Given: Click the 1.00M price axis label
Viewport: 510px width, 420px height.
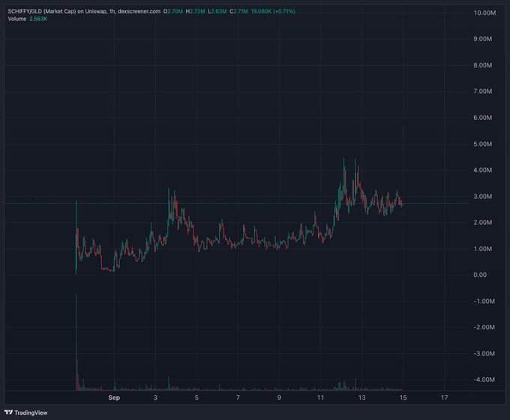Looking at the screenshot, I should point(483,249).
